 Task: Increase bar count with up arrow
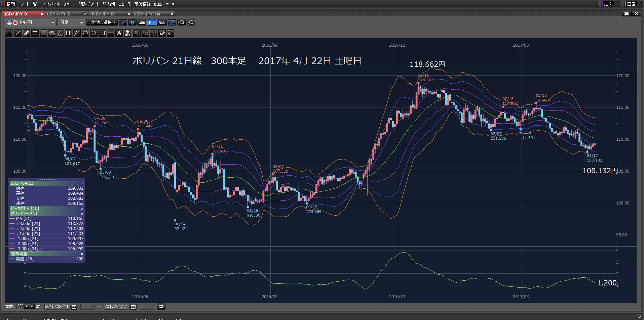[x=32, y=307]
